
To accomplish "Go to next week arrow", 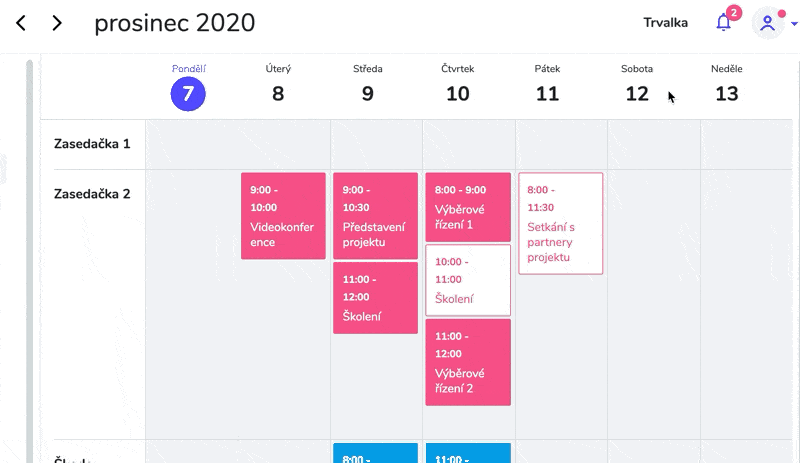I will (57, 23).
